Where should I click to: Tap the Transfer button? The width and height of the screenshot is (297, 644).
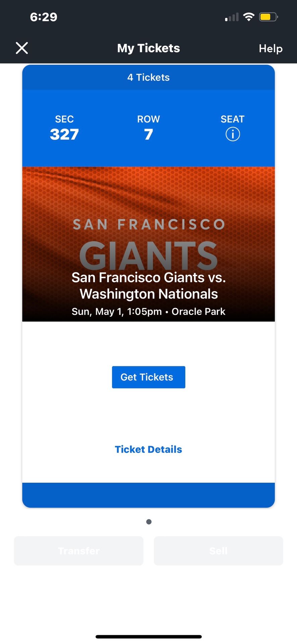tap(78, 551)
